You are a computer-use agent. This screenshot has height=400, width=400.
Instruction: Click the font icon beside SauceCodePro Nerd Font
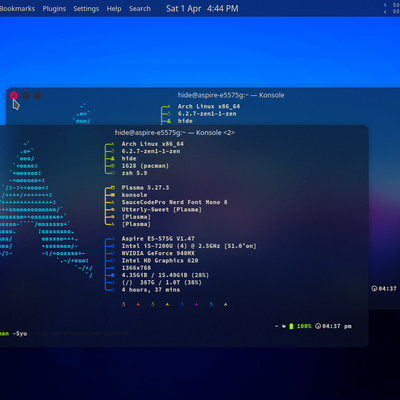pyautogui.click(x=113, y=202)
